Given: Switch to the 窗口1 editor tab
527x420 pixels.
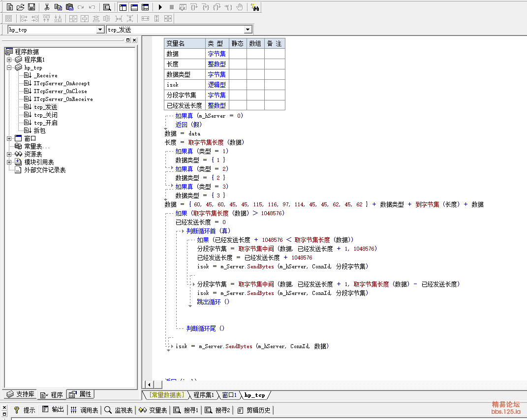Looking at the screenshot, I should [229, 395].
